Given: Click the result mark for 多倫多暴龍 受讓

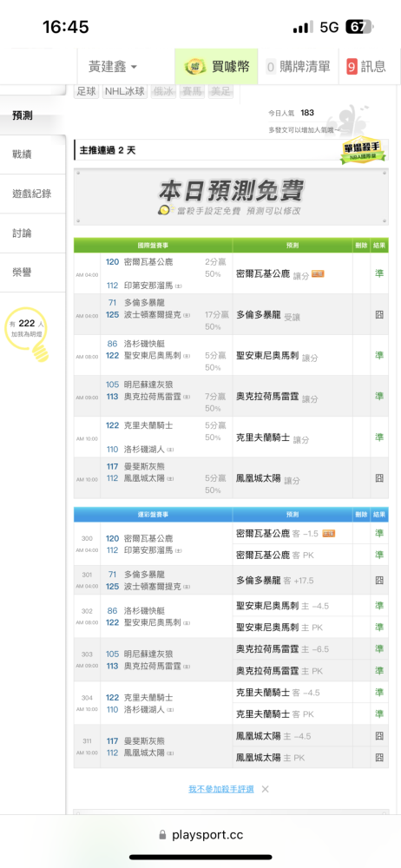Looking at the screenshot, I should tap(379, 314).
